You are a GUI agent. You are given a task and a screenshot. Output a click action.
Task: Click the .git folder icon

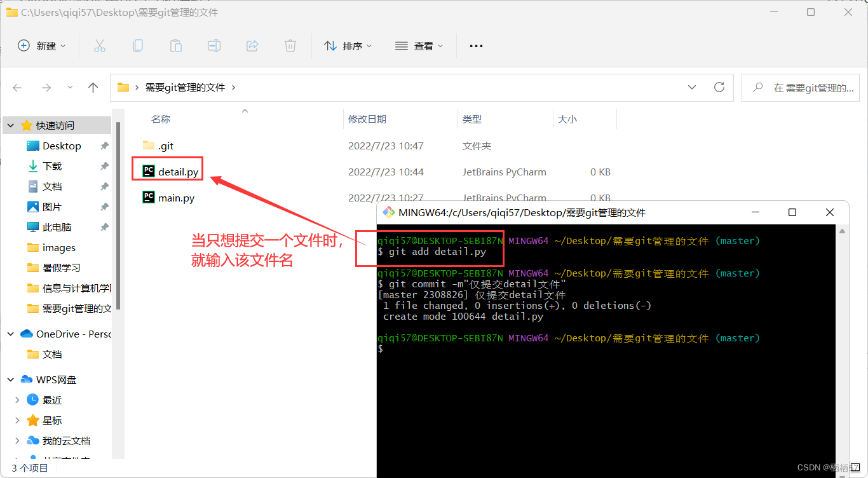[x=149, y=146]
